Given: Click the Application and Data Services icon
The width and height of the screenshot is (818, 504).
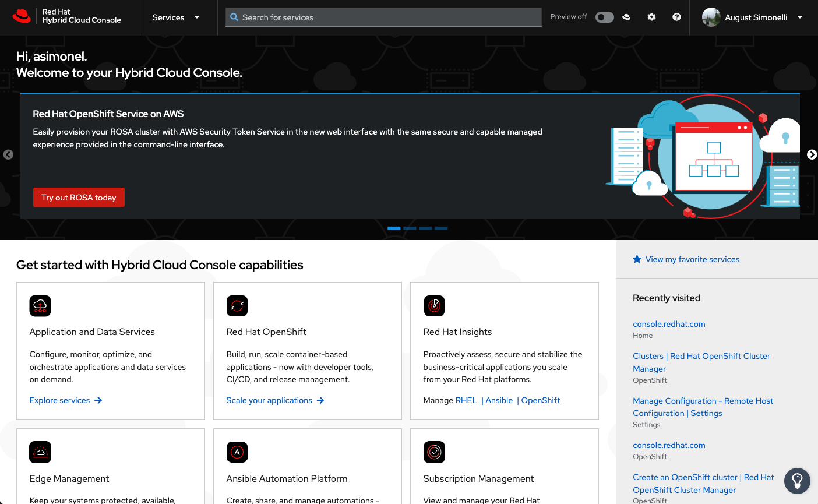Looking at the screenshot, I should pos(40,305).
